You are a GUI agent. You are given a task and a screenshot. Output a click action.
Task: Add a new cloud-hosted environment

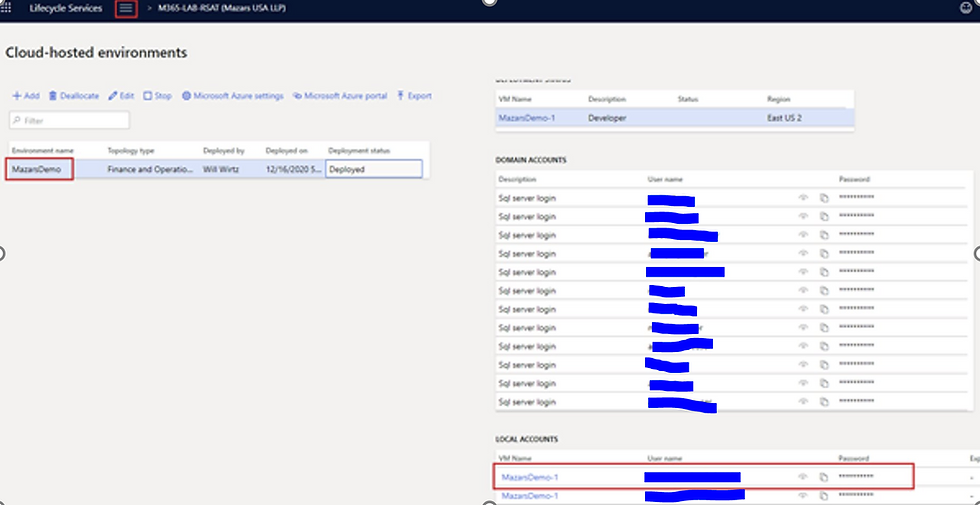[x=26, y=96]
